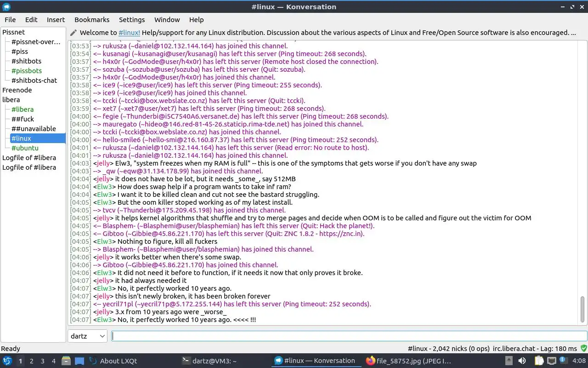The height and width of the screenshot is (368, 588).
Task: Click Elw3's "How does swap help" message
Action: pyautogui.click(x=204, y=187)
